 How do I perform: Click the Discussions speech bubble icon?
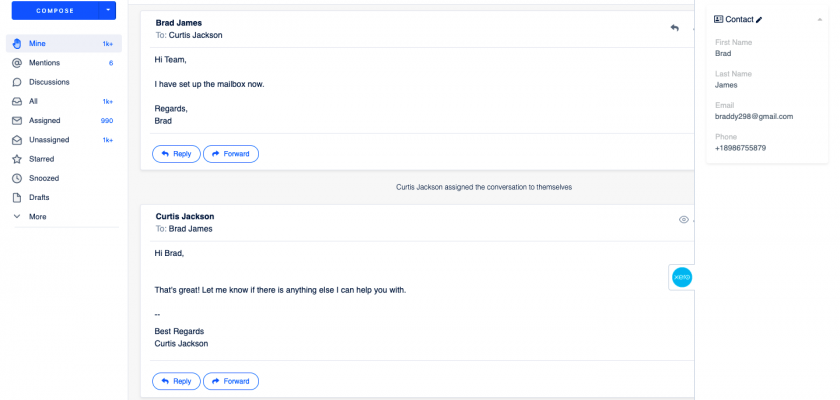[17, 82]
